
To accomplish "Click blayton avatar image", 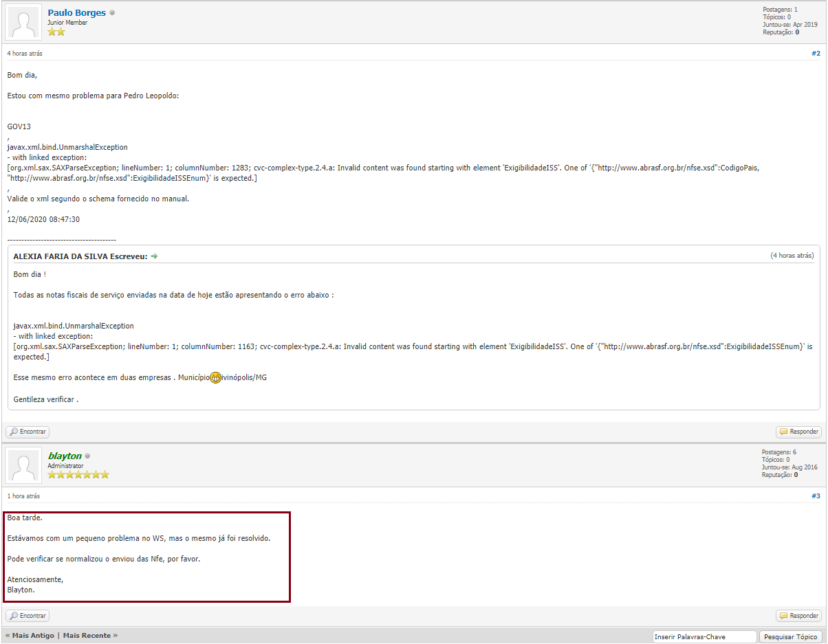I will tap(23, 465).
